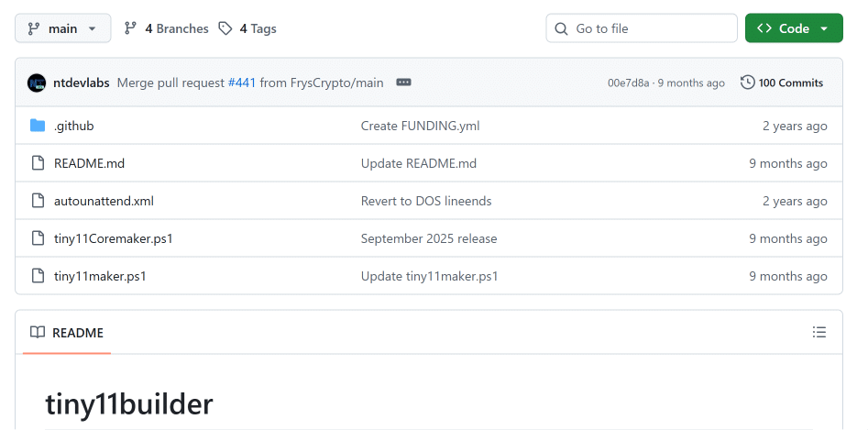Expand the commit message ellipsis button

coord(403,83)
